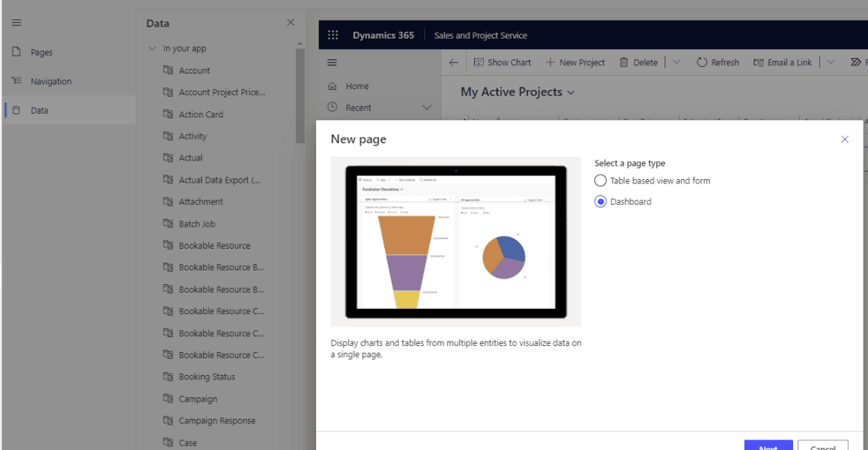The image size is (868, 450).
Task: Click the table icon beside Action Card
Action: pyautogui.click(x=168, y=114)
